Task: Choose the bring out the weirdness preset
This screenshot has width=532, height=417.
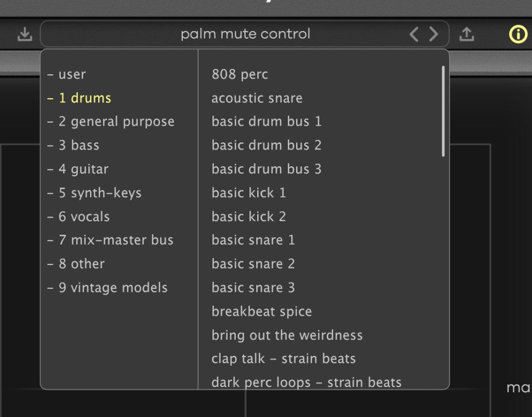Action: click(287, 335)
